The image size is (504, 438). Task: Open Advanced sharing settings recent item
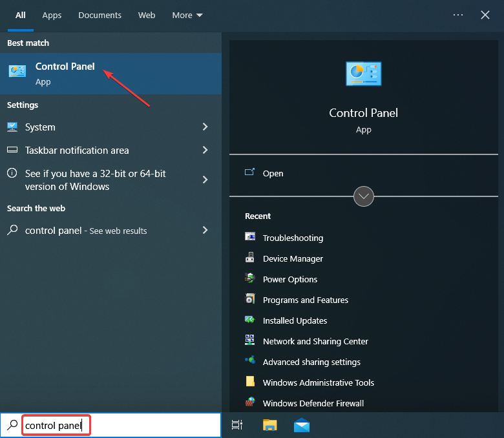(311, 362)
